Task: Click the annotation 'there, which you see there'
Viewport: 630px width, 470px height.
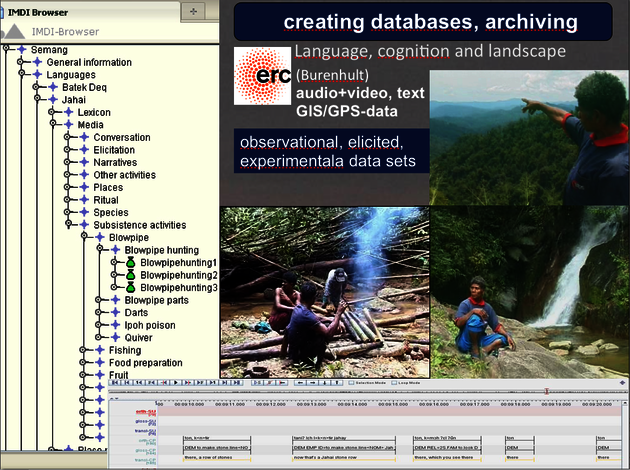Action: click(447, 458)
